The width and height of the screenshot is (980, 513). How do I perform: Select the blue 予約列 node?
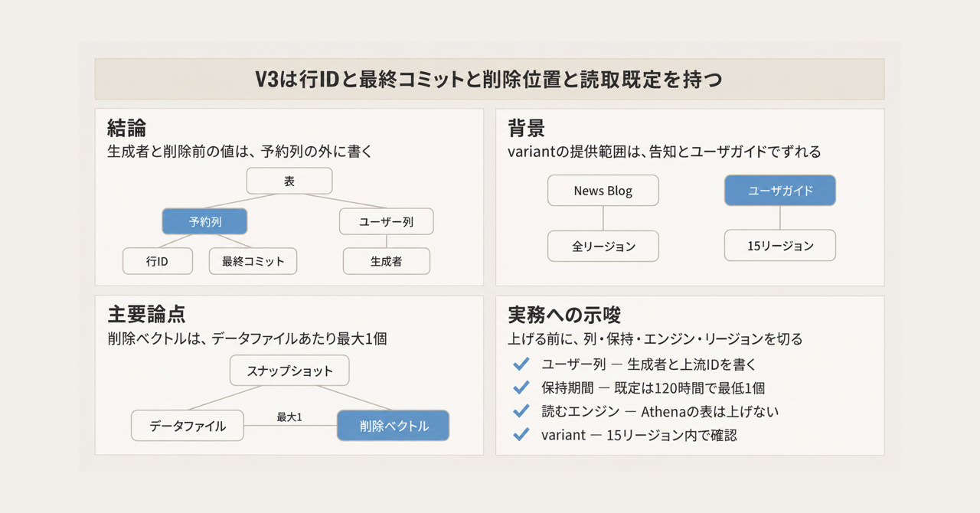(x=204, y=221)
